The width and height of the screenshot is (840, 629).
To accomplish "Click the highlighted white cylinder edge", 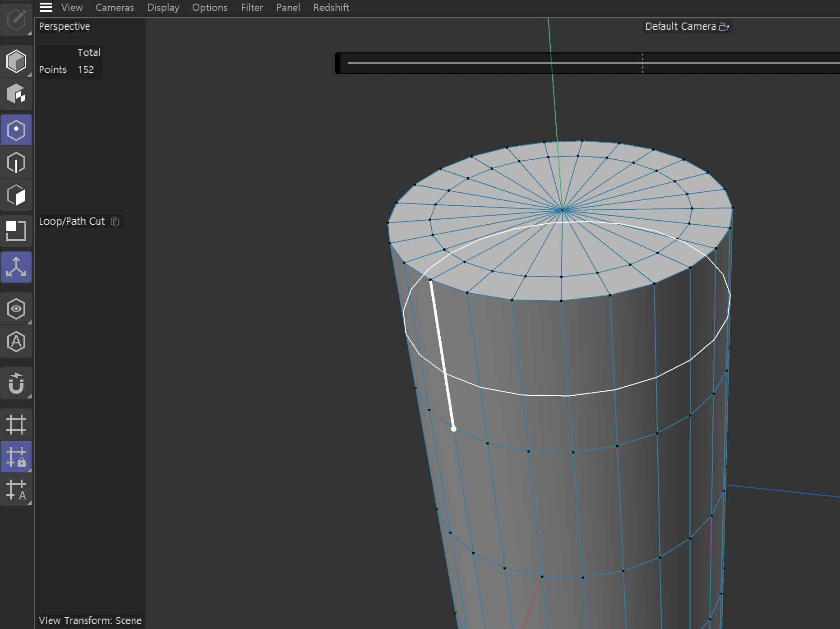I will tap(442, 355).
